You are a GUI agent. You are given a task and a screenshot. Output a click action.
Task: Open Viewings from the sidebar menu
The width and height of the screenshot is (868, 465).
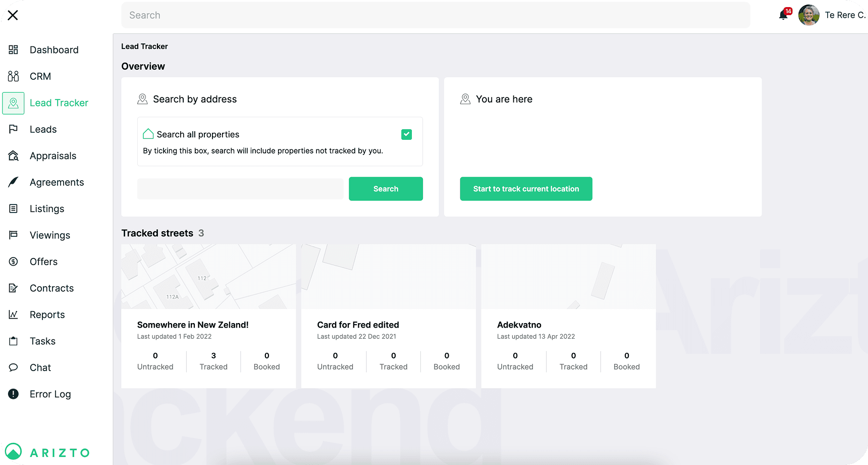point(49,235)
